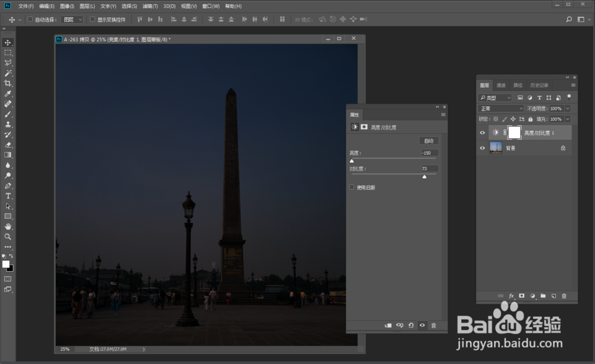
Task: Change screen mode icon in toolbar
Action: pyautogui.click(x=8, y=290)
